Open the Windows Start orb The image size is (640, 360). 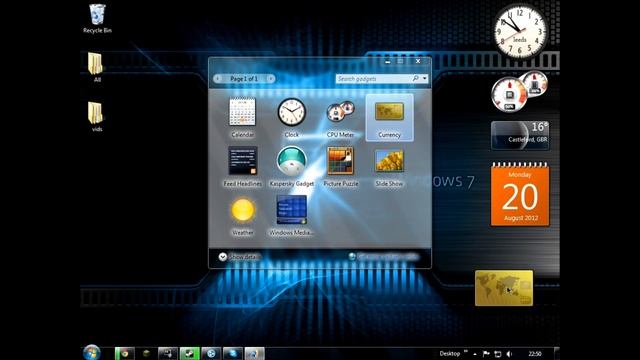[x=92, y=353]
